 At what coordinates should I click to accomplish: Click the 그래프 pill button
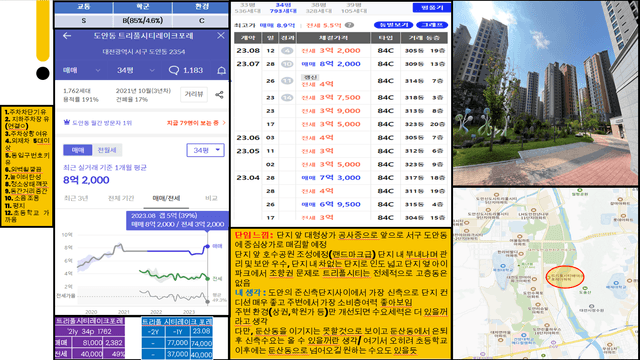coord(432,25)
